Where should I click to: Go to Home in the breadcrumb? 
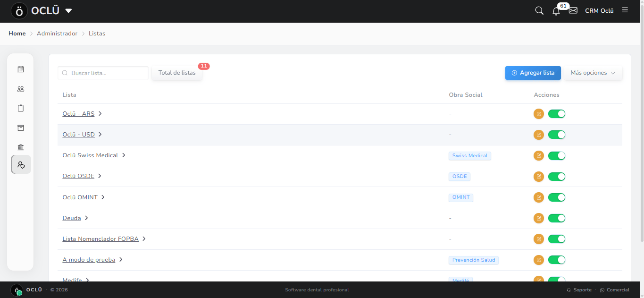pyautogui.click(x=17, y=34)
